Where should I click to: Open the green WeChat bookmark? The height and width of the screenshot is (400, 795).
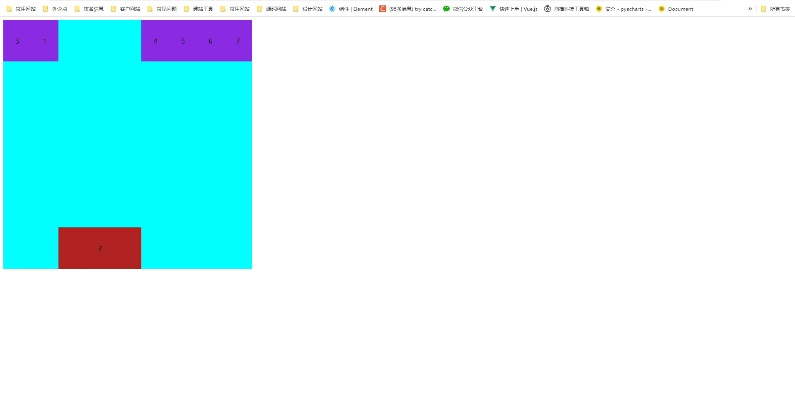[x=463, y=8]
